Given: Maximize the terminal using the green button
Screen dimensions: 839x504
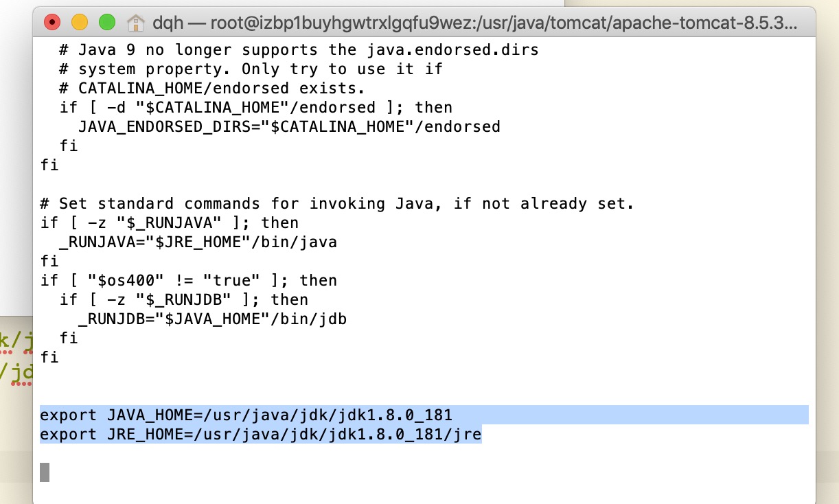Looking at the screenshot, I should pos(107,23).
